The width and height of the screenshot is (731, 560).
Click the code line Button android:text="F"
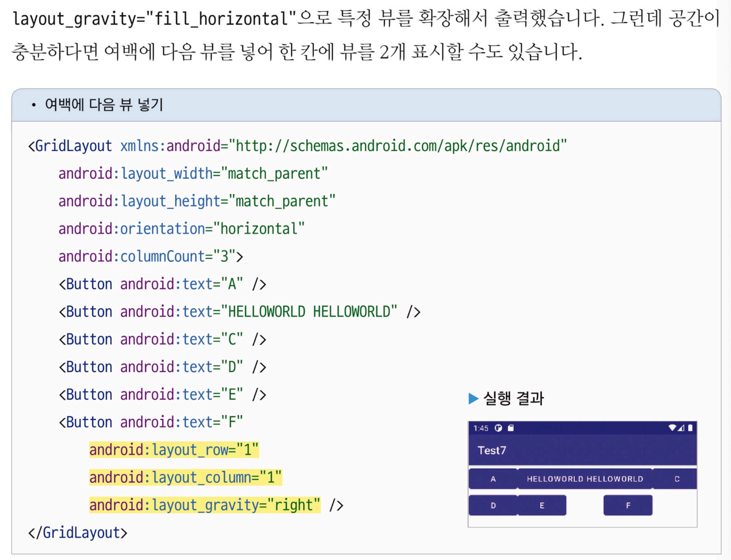[151, 422]
